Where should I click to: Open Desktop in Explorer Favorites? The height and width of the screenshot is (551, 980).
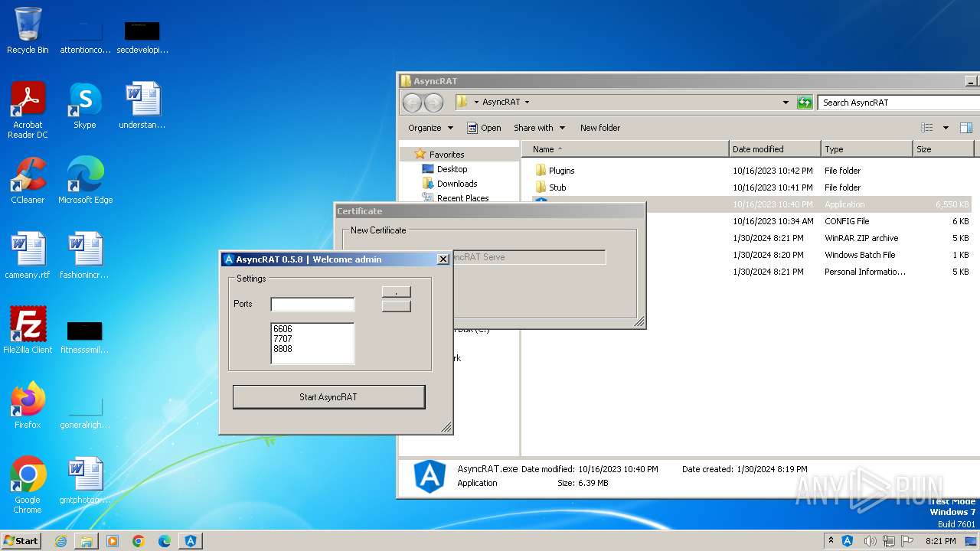click(452, 169)
